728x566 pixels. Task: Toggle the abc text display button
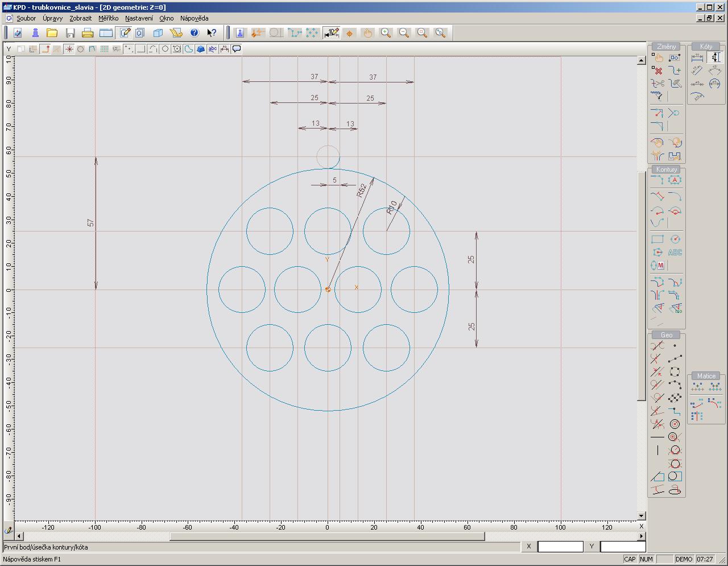click(x=212, y=49)
